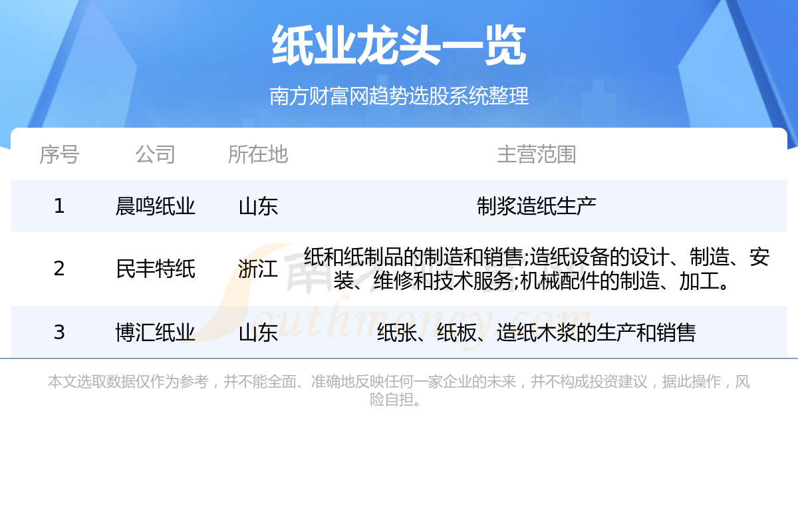Screen dimensions: 798x532
Task: Click 山东 in the 博汇纸业 row
Action: tap(258, 332)
